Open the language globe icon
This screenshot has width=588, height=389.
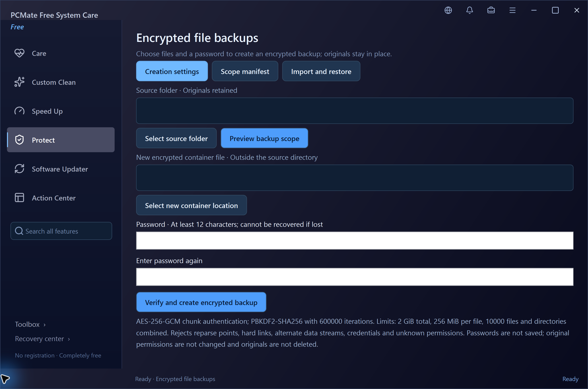click(x=448, y=10)
